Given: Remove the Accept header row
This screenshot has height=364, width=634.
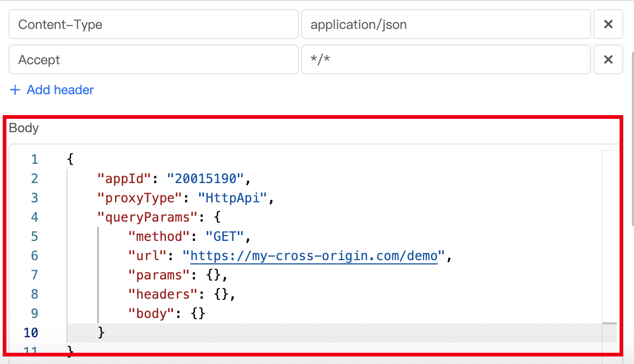Looking at the screenshot, I should pyautogui.click(x=608, y=59).
